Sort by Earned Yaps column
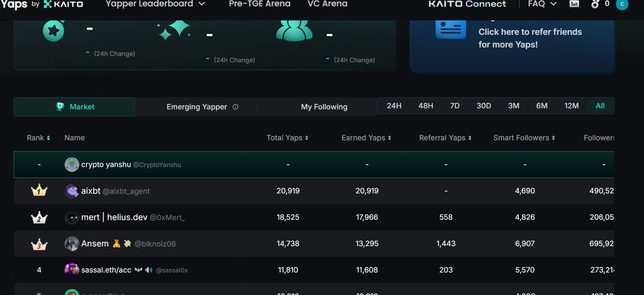Image resolution: width=644 pixels, height=295 pixels. point(367,138)
